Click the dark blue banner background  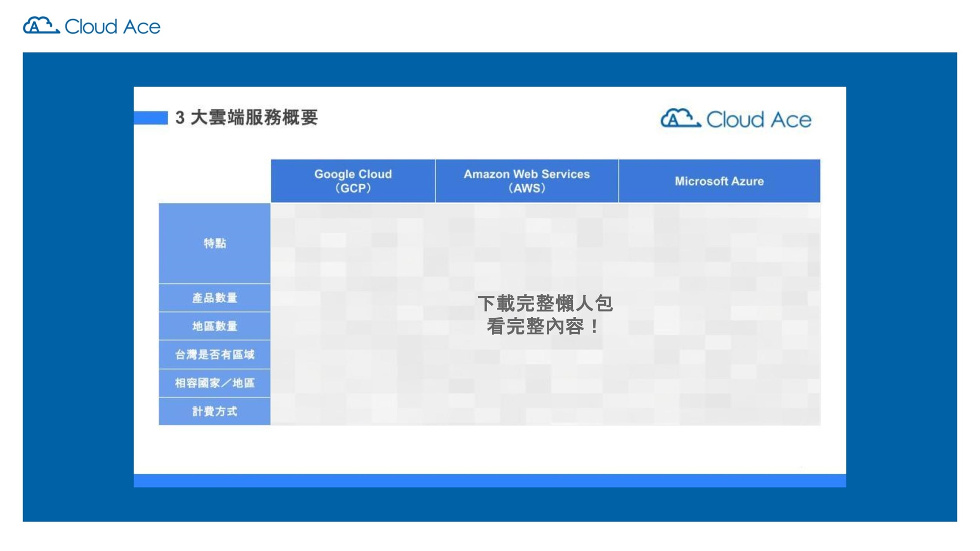78,294
